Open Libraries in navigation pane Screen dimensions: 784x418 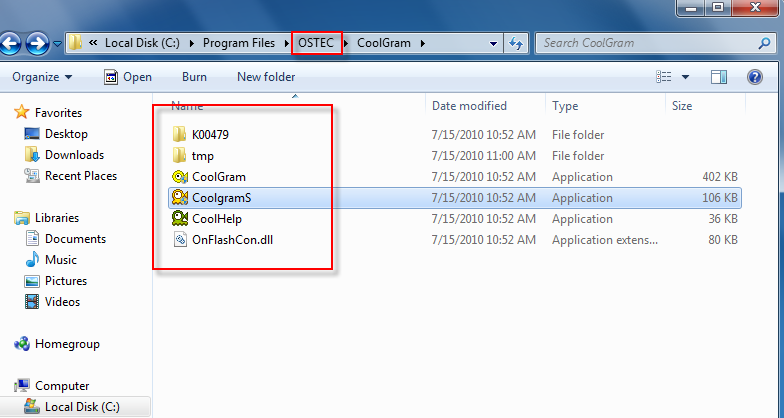[56, 218]
